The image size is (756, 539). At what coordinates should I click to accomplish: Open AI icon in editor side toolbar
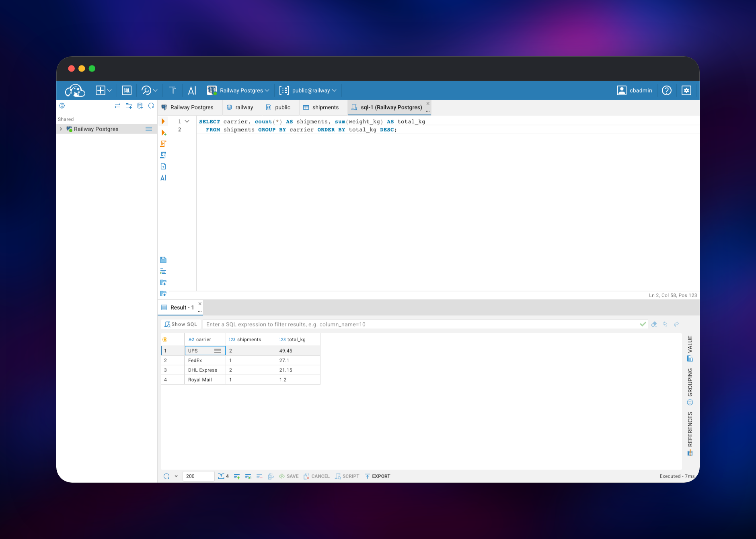(x=163, y=178)
